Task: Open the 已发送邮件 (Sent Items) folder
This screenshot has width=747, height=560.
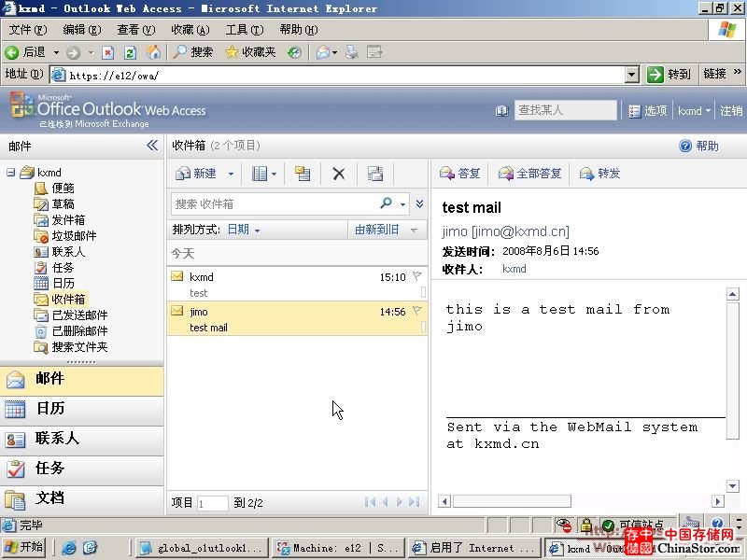Action: (79, 315)
